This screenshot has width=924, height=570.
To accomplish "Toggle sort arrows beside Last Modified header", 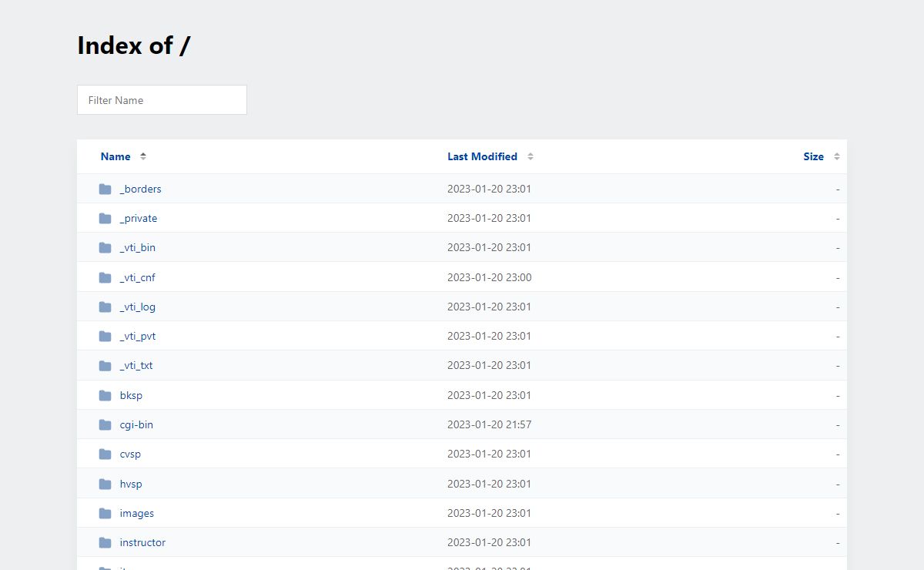I will pos(531,156).
